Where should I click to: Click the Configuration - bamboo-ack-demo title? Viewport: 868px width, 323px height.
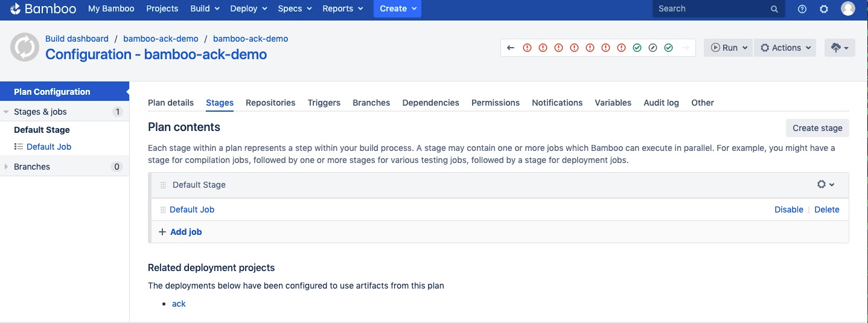[156, 54]
